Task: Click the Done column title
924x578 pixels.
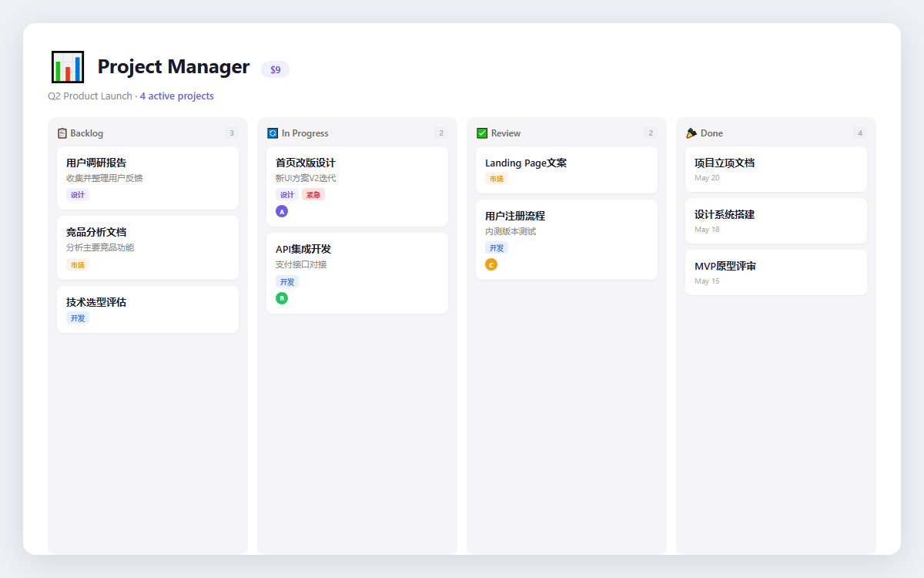Action: point(711,133)
